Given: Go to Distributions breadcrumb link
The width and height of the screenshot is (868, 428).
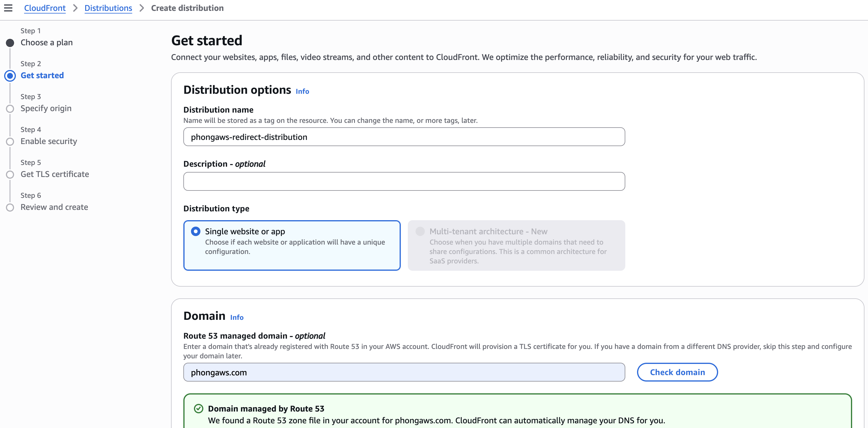Looking at the screenshot, I should [x=108, y=8].
